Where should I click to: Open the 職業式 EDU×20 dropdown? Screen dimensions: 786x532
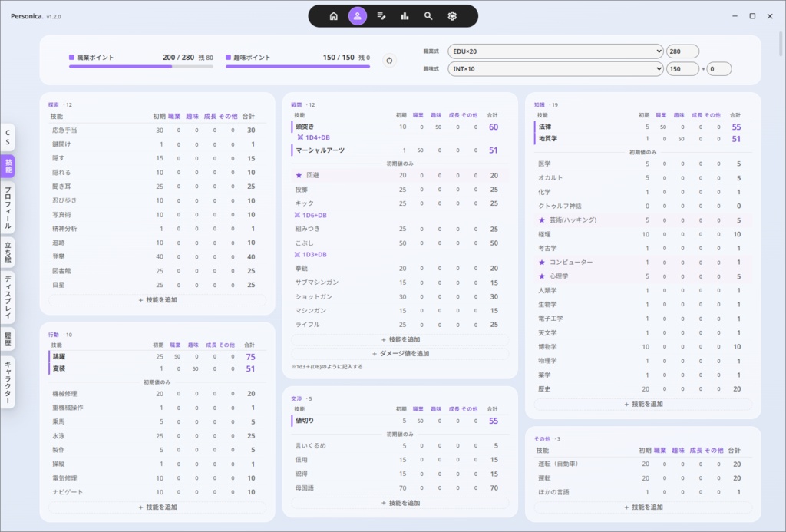(556, 51)
